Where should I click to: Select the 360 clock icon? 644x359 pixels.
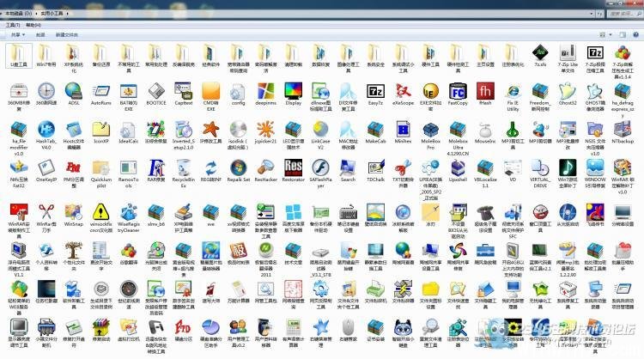click(46, 91)
